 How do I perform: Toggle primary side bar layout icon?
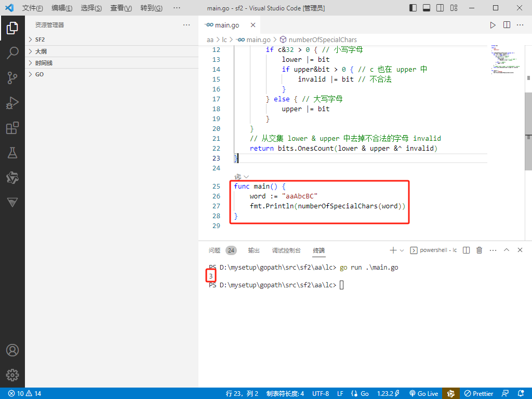click(x=413, y=8)
